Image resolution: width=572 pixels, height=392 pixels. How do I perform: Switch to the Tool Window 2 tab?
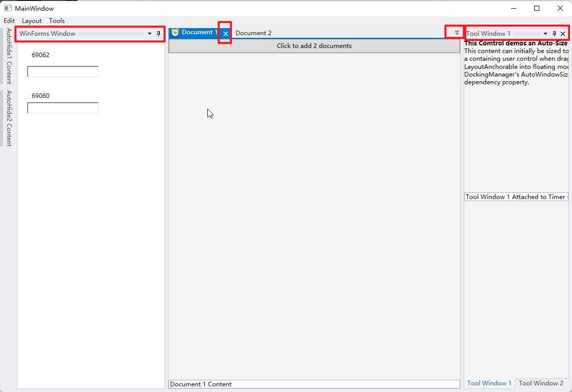click(541, 383)
